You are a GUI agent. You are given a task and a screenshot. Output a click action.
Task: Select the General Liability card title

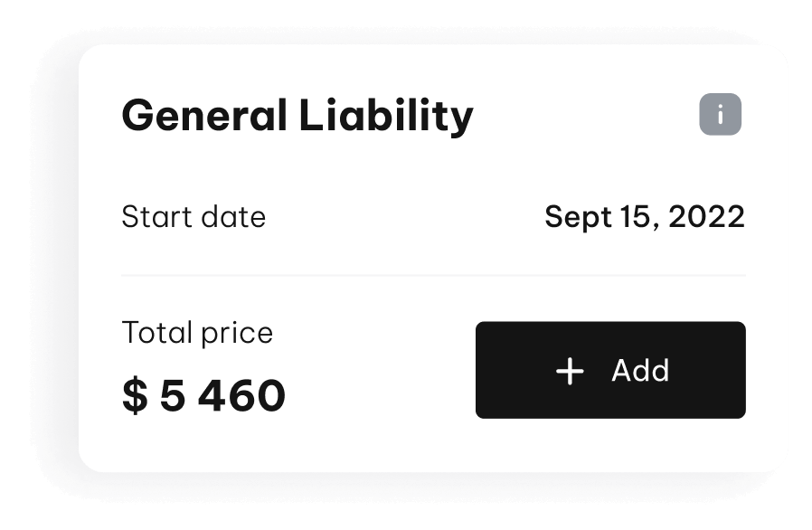pos(297,117)
